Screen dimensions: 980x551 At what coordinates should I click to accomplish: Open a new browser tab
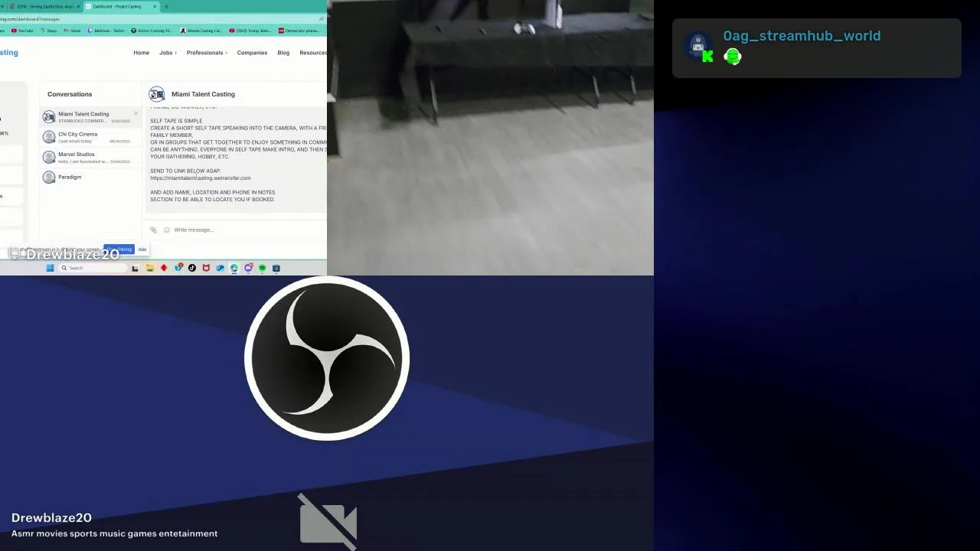coord(166,6)
